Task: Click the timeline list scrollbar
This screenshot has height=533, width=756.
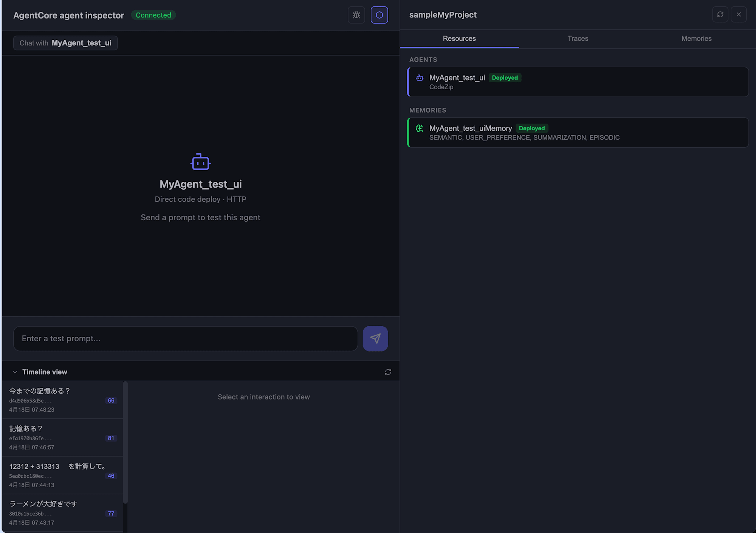Action: 125,442
